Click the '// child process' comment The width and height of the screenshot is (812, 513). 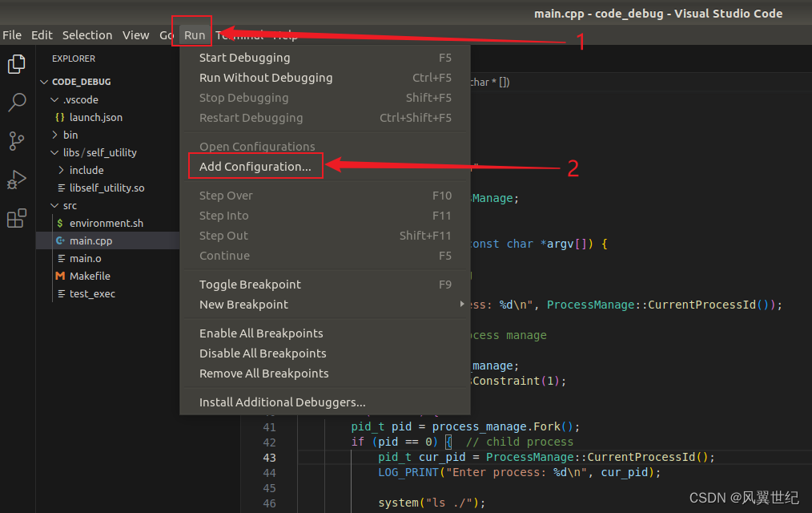(520, 442)
